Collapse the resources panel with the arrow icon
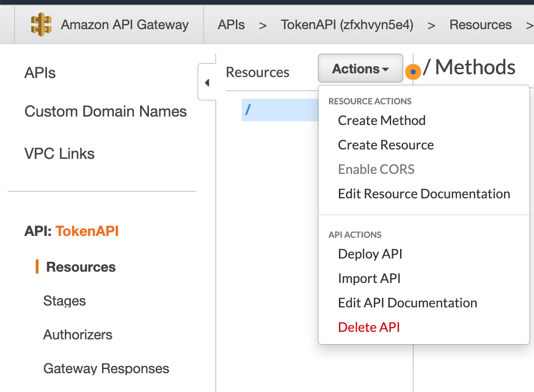 click(207, 82)
